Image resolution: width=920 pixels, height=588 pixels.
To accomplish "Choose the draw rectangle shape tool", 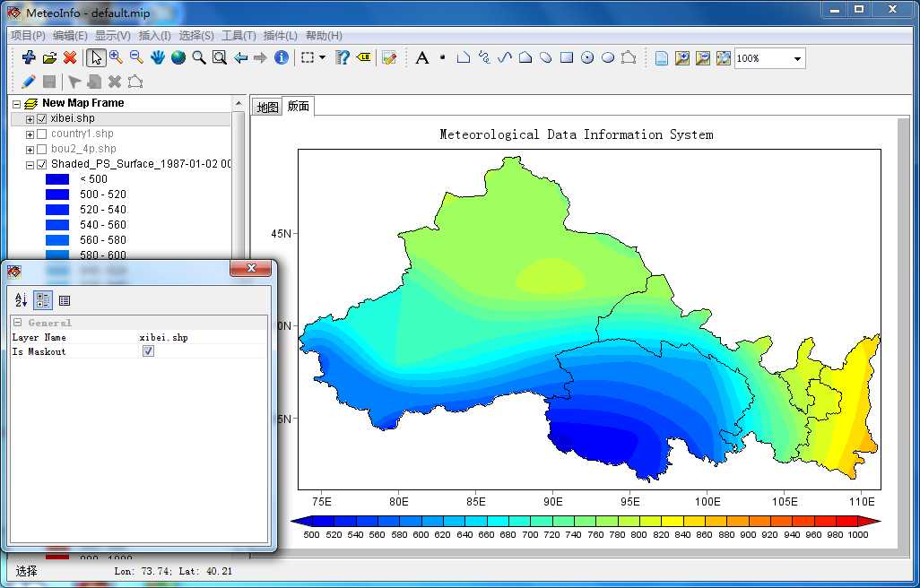I will point(567,58).
